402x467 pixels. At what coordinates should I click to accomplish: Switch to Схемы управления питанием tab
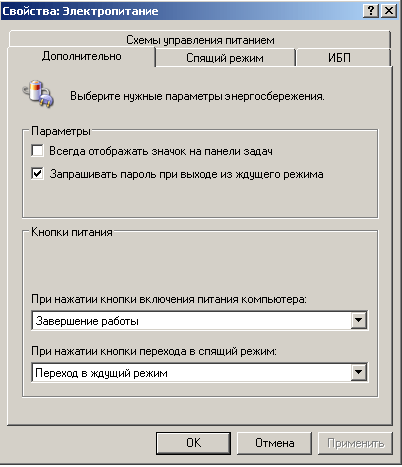pyautogui.click(x=200, y=40)
